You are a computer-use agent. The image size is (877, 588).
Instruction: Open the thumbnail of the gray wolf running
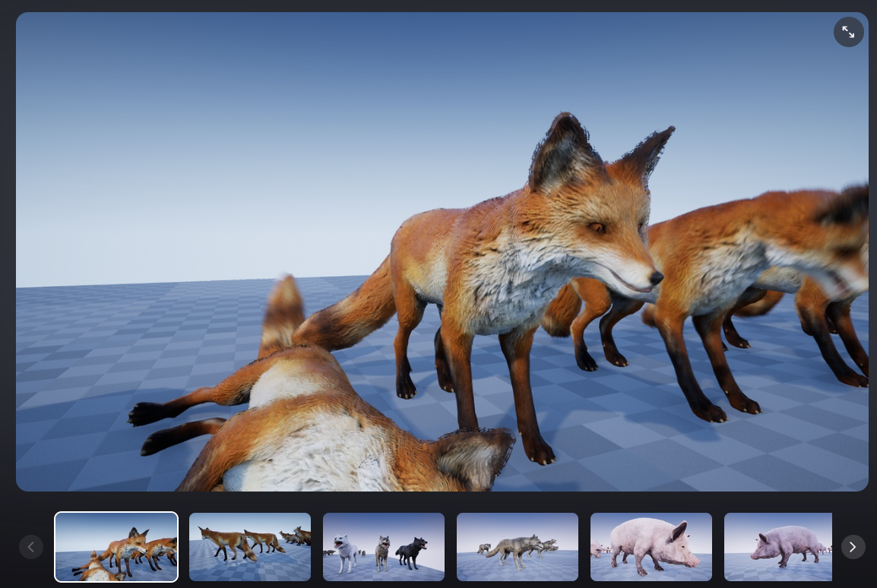(518, 547)
